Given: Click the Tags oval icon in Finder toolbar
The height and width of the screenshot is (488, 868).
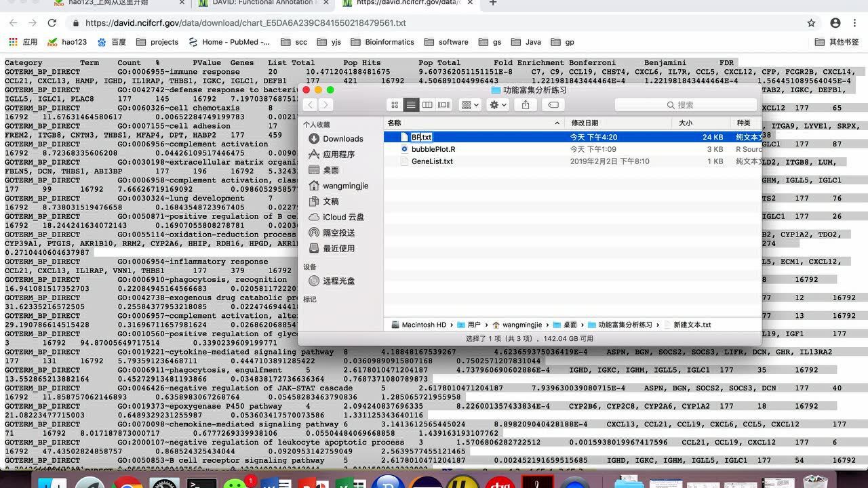Looking at the screenshot, I should click(553, 104).
